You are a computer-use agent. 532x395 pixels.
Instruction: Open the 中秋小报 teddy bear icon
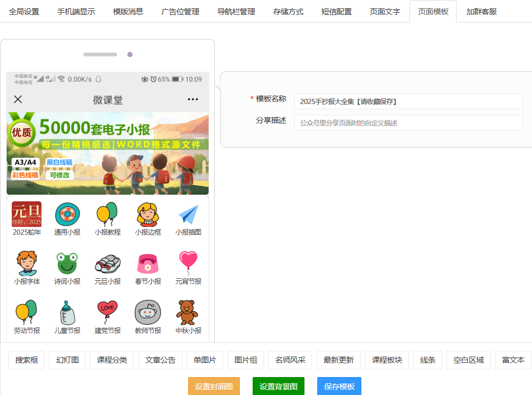tap(188, 313)
